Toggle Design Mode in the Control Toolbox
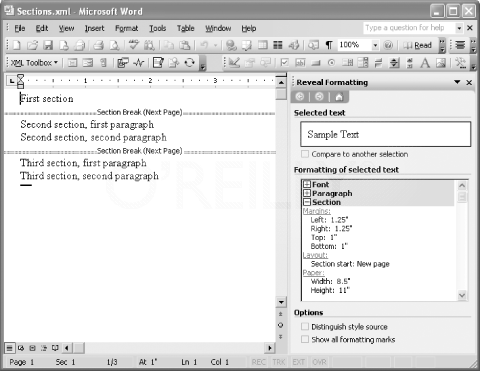This screenshot has height=371, width=481. pyautogui.click(x=234, y=63)
